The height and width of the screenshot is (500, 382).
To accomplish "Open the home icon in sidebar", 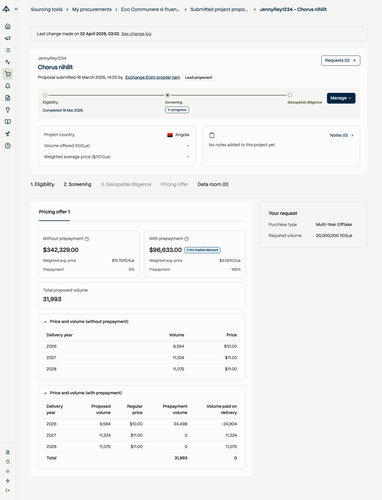I will [8, 26].
